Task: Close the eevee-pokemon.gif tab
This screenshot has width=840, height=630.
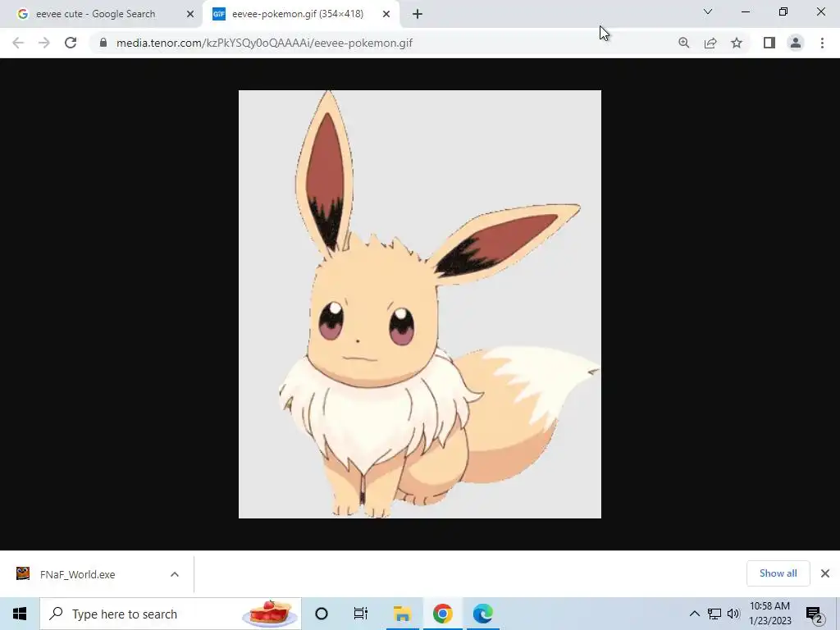Action: [x=386, y=14]
